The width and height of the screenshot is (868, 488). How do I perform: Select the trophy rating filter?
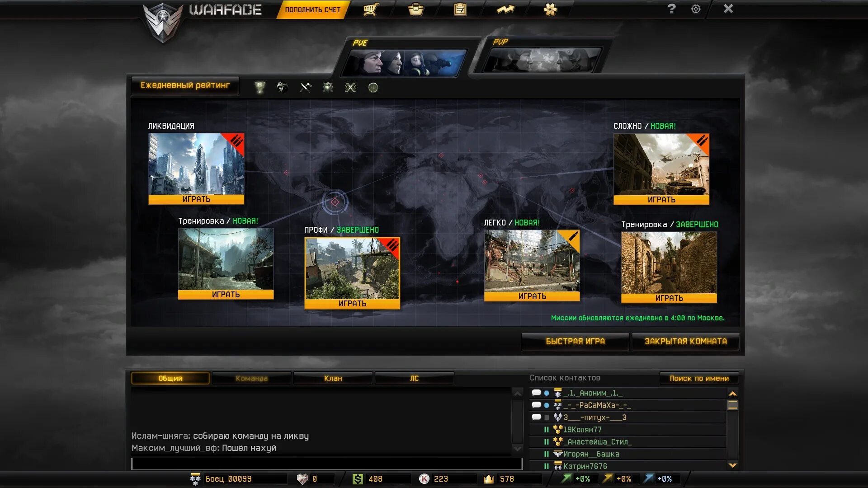click(x=260, y=87)
